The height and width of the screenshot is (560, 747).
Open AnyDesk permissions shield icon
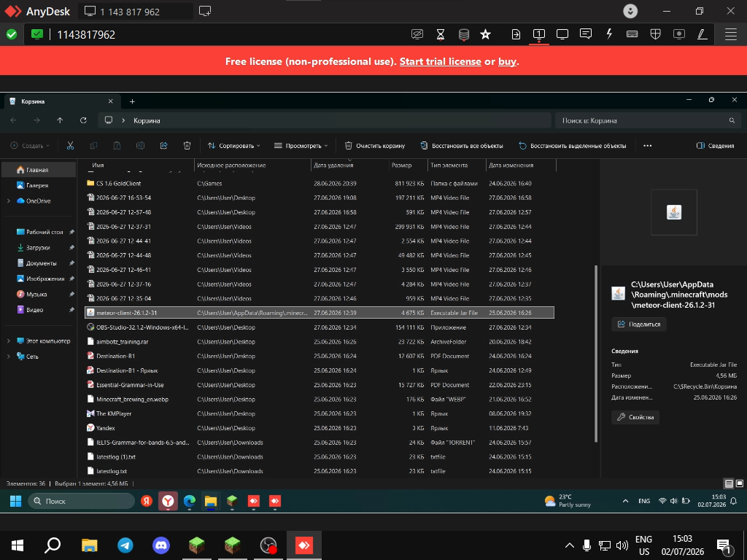[656, 34]
